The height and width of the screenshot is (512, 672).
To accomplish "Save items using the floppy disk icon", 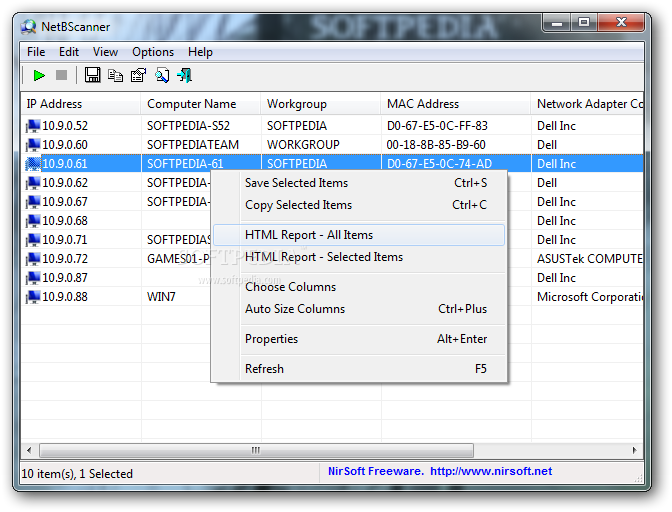I will point(93,75).
